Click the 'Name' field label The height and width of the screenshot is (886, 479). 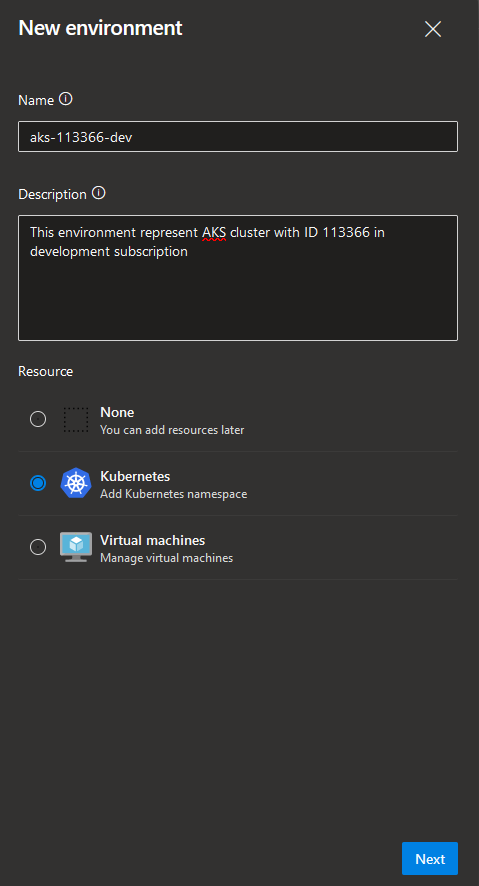(36, 101)
